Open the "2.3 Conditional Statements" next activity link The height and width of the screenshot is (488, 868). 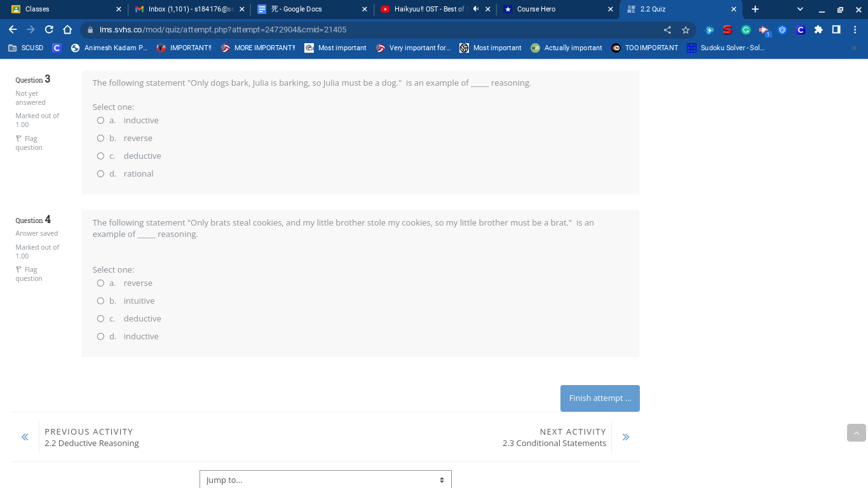pyautogui.click(x=554, y=443)
